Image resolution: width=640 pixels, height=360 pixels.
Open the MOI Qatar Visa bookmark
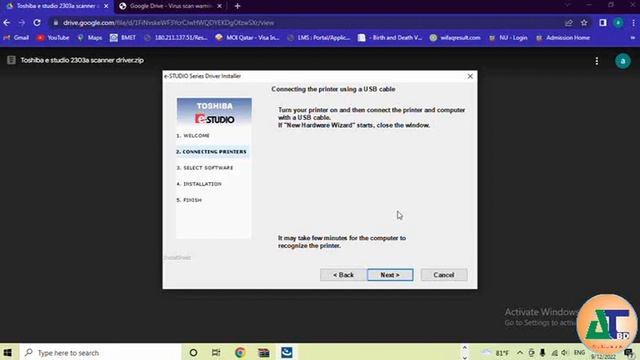[x=247, y=38]
